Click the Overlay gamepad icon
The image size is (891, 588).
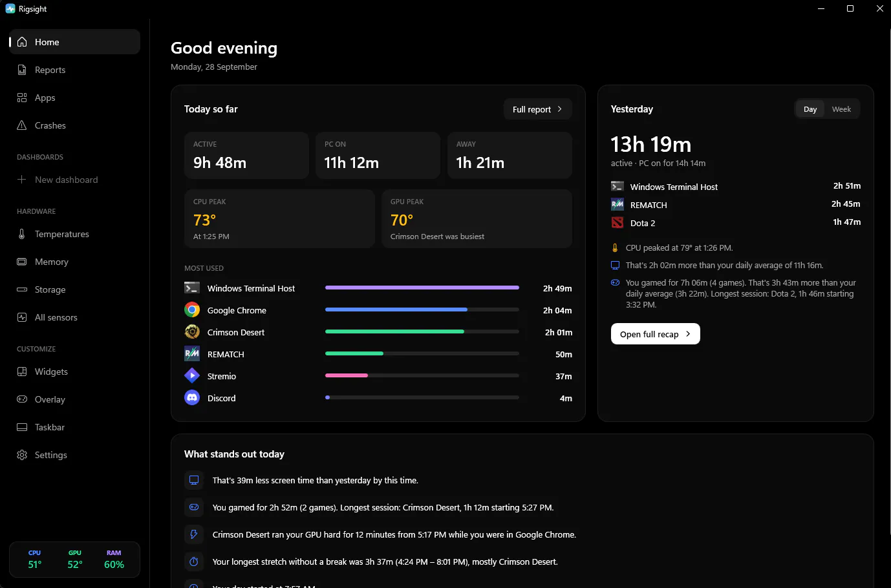tap(22, 399)
